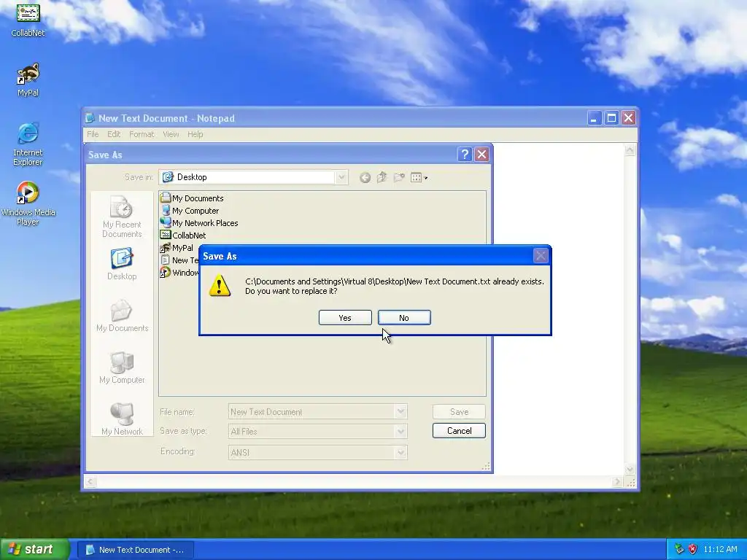Click the red security shield tray icon

pos(692,549)
